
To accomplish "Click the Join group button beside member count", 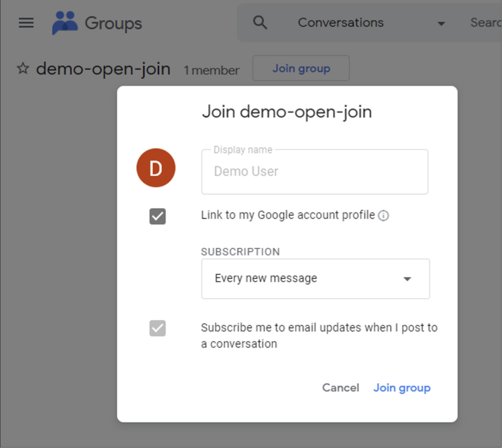I will [301, 68].
